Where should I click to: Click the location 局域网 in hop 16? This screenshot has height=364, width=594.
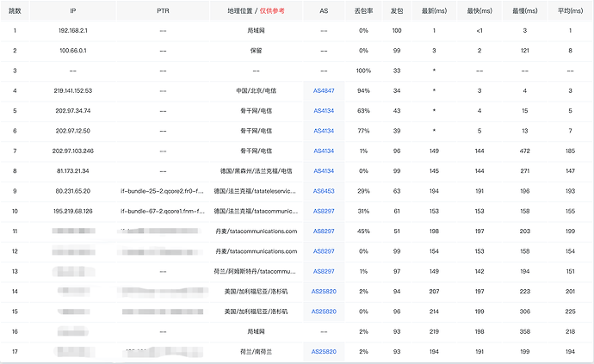tap(256, 331)
